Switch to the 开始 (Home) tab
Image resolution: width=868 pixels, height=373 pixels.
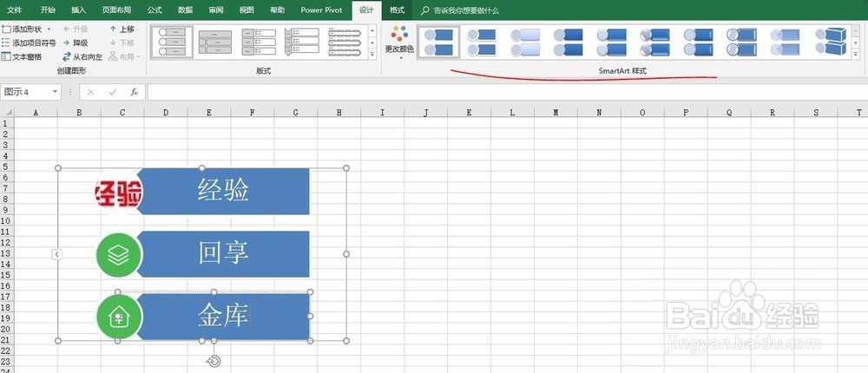pyautogui.click(x=48, y=10)
